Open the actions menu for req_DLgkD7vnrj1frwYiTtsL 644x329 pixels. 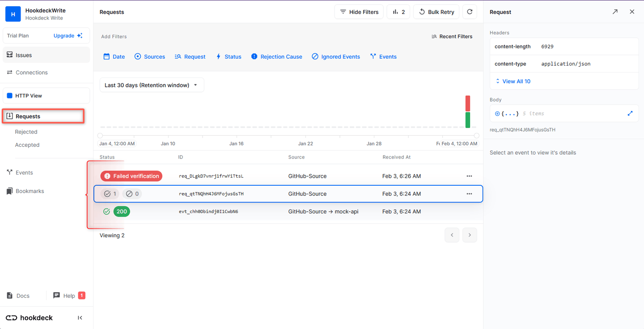tap(469, 176)
